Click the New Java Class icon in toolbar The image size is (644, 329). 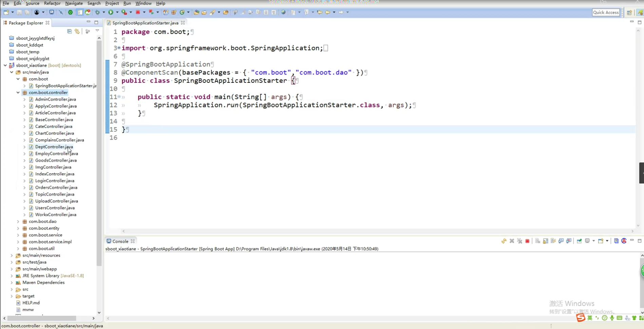182,12
